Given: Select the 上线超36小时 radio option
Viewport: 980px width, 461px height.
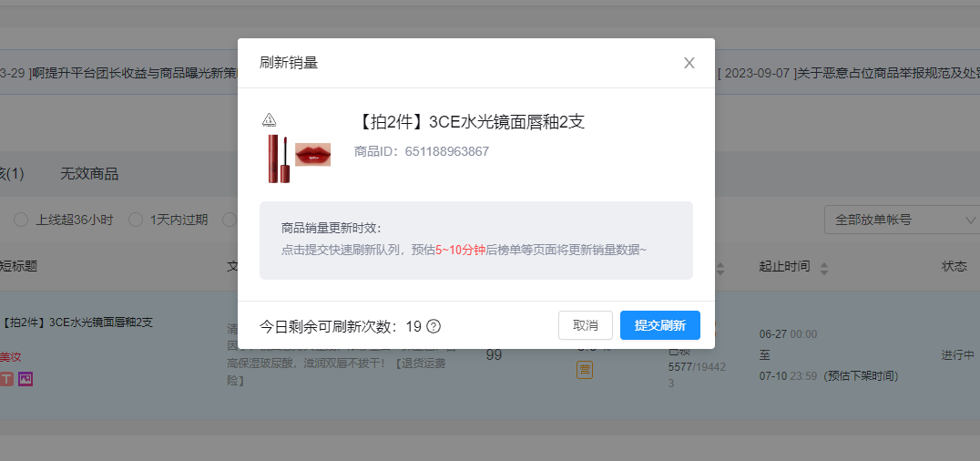Looking at the screenshot, I should [20, 220].
